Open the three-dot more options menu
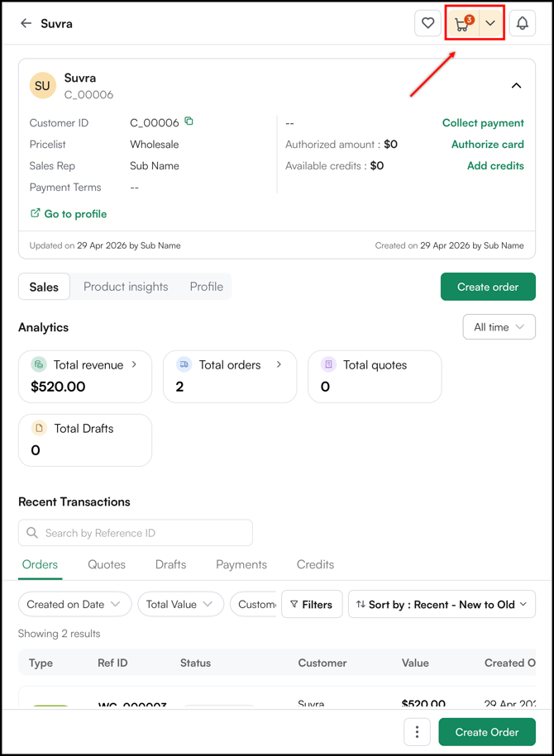The width and height of the screenshot is (554, 756). 417,732
